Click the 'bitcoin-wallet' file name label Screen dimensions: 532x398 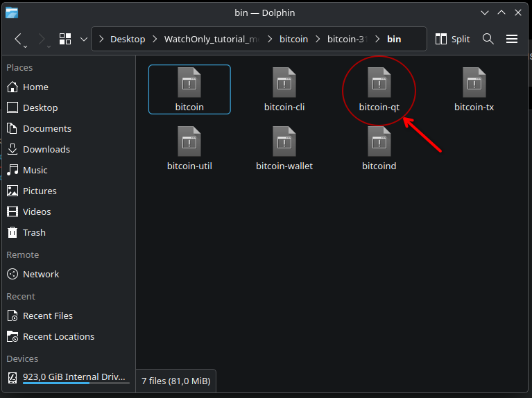284,166
